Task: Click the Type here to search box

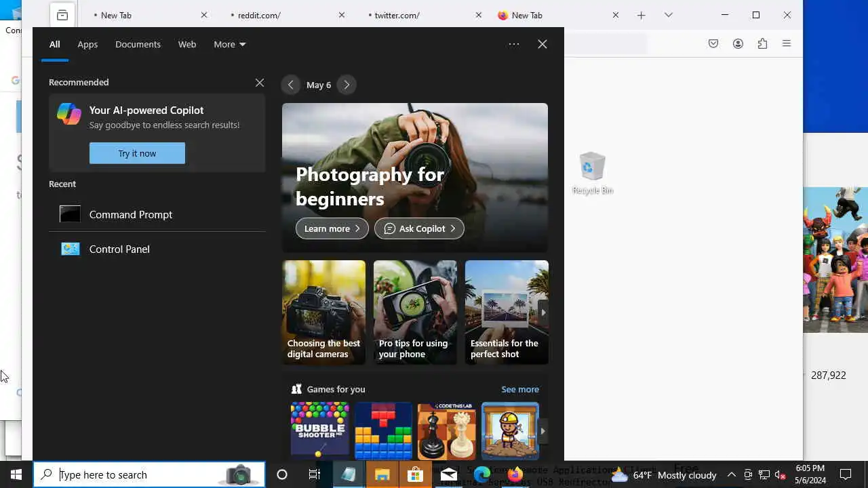Action: (x=149, y=474)
